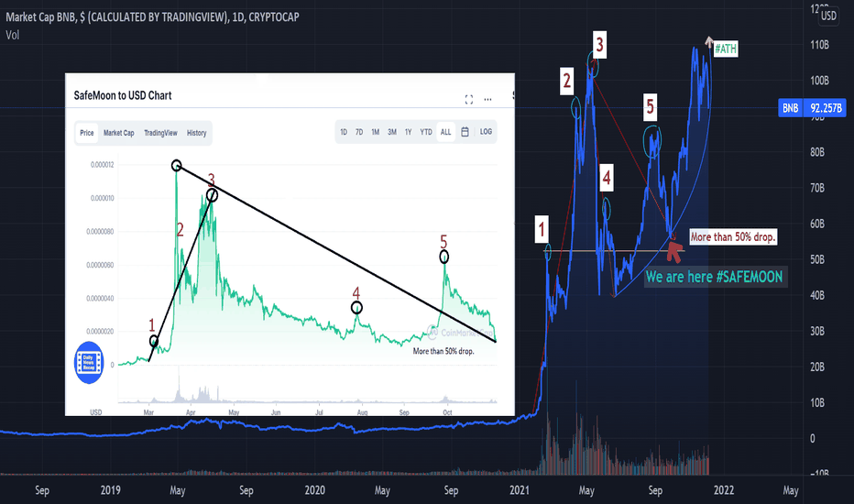Click the Daily News Recap round logo
The height and width of the screenshot is (504, 854).
89,362
